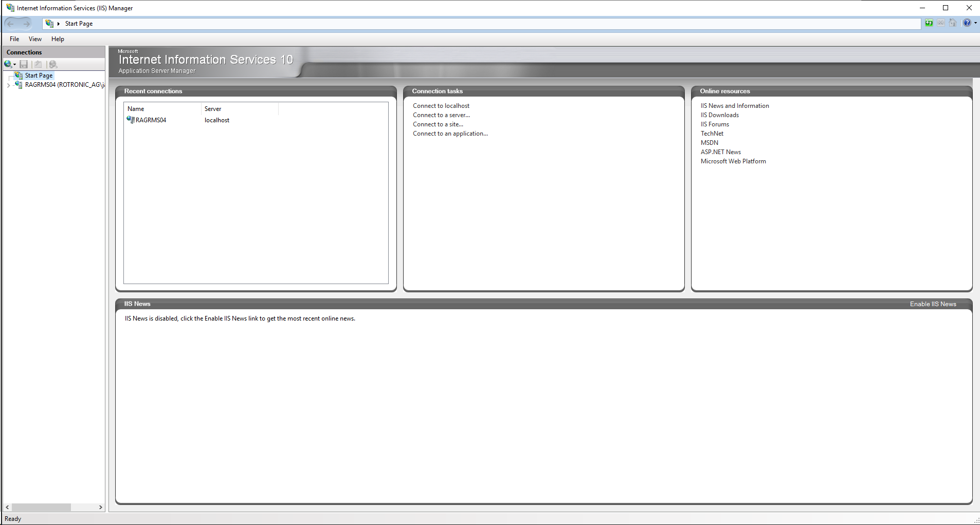Click the Server column header in Recent connections
This screenshot has height=525, width=980.
coord(240,109)
